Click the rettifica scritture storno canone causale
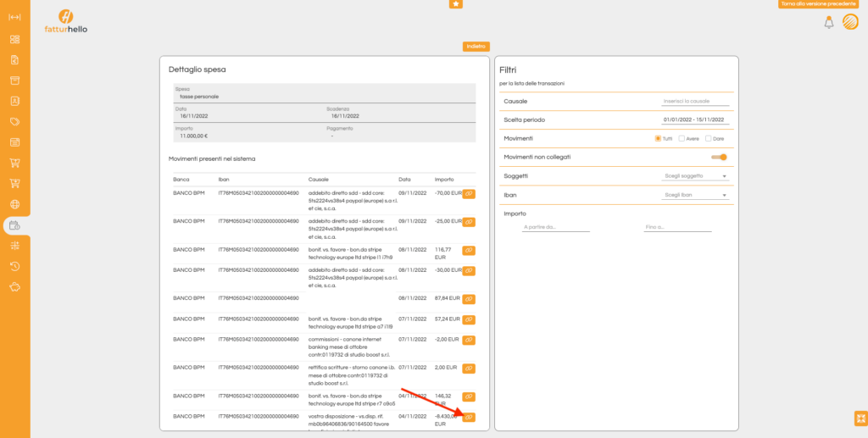Viewport: 868px width, 438px height. click(x=350, y=375)
